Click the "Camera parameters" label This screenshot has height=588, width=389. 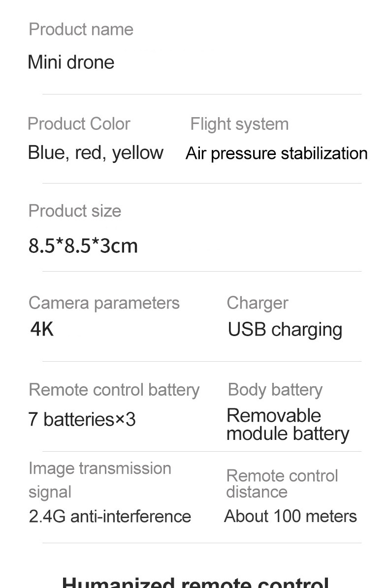104,303
